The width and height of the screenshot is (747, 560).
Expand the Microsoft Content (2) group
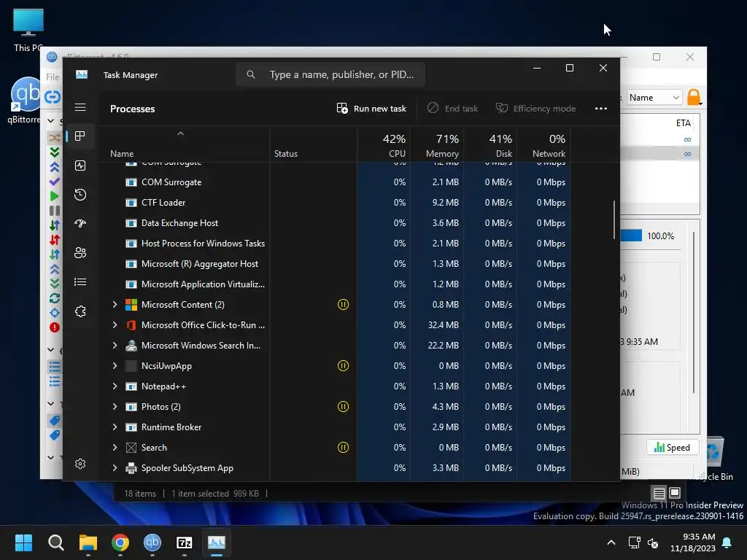click(115, 304)
